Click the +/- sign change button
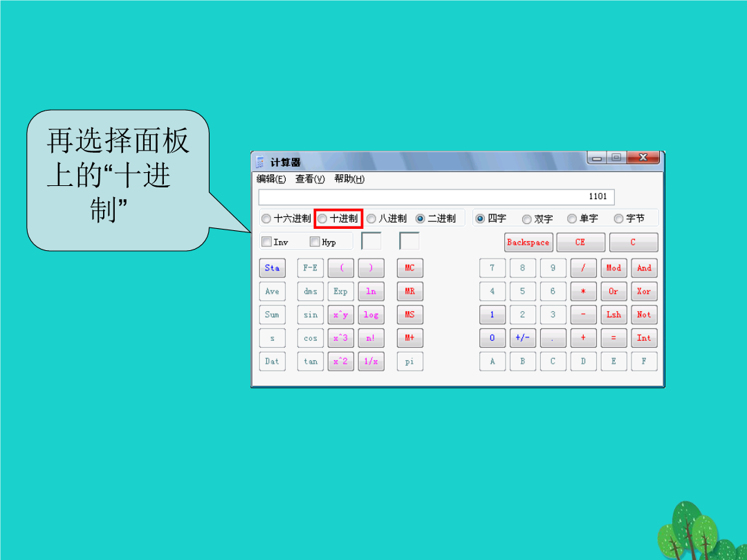 point(523,338)
